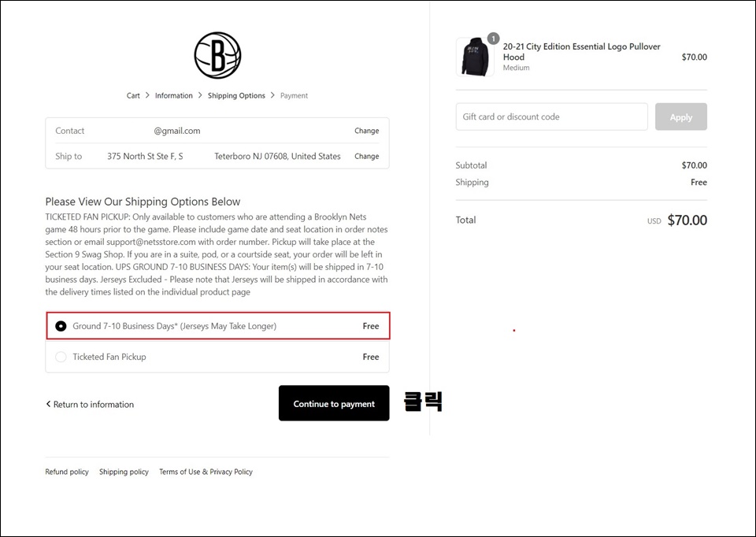Click the Please View Our Shipping Options heading
756x537 pixels.
[x=143, y=202]
